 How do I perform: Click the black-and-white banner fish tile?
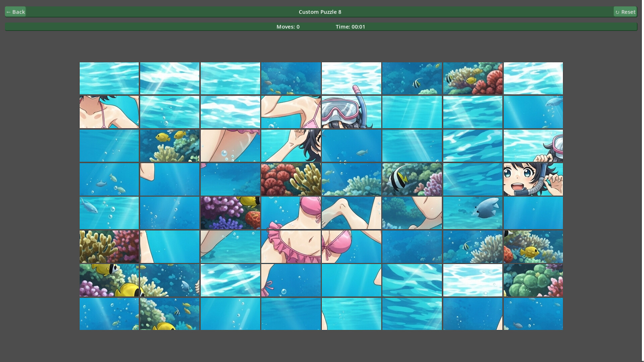tap(412, 179)
